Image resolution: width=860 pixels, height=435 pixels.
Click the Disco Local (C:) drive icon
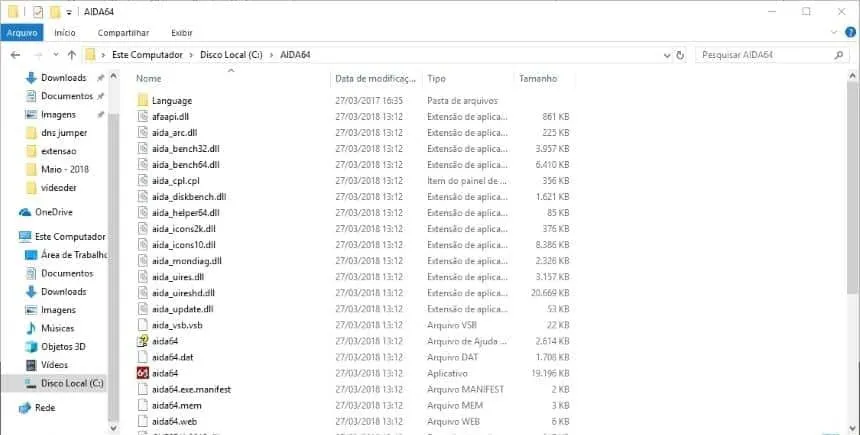click(31, 383)
